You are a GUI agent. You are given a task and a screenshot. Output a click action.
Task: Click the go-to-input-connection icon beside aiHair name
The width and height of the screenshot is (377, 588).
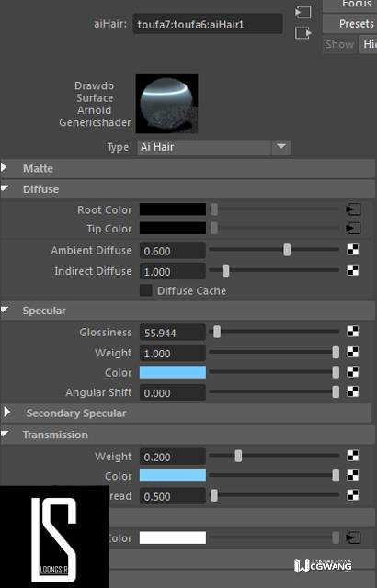tap(303, 12)
